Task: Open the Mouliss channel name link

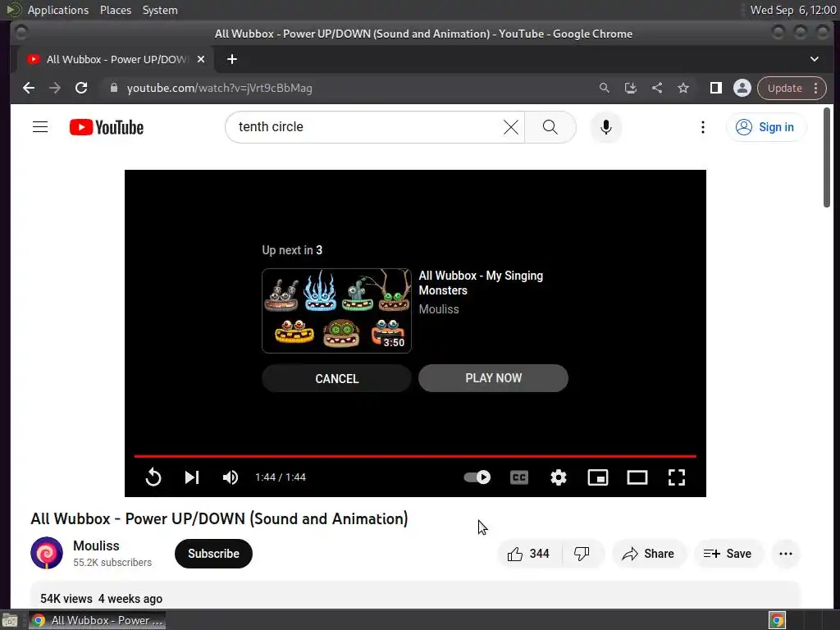Action: [97, 546]
